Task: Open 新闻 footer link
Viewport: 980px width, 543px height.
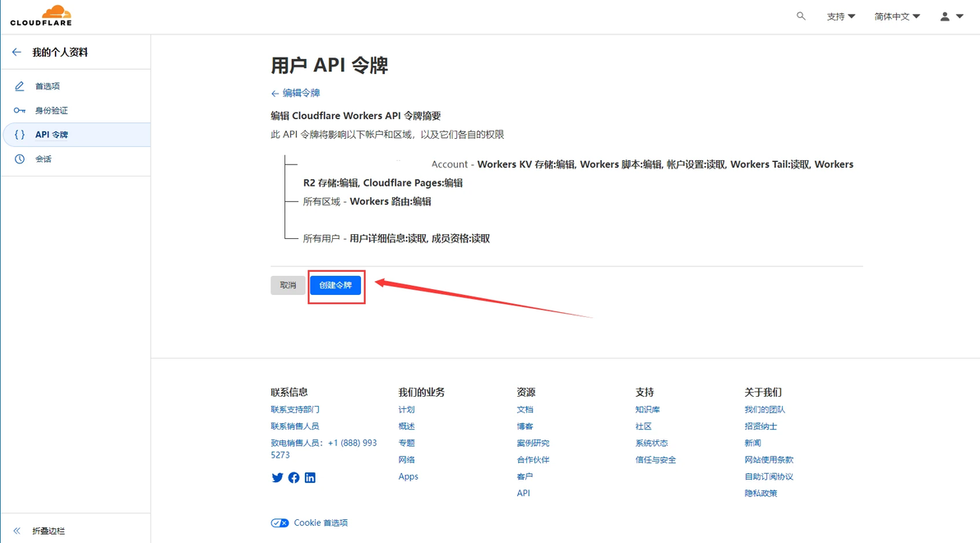Action: coord(752,443)
